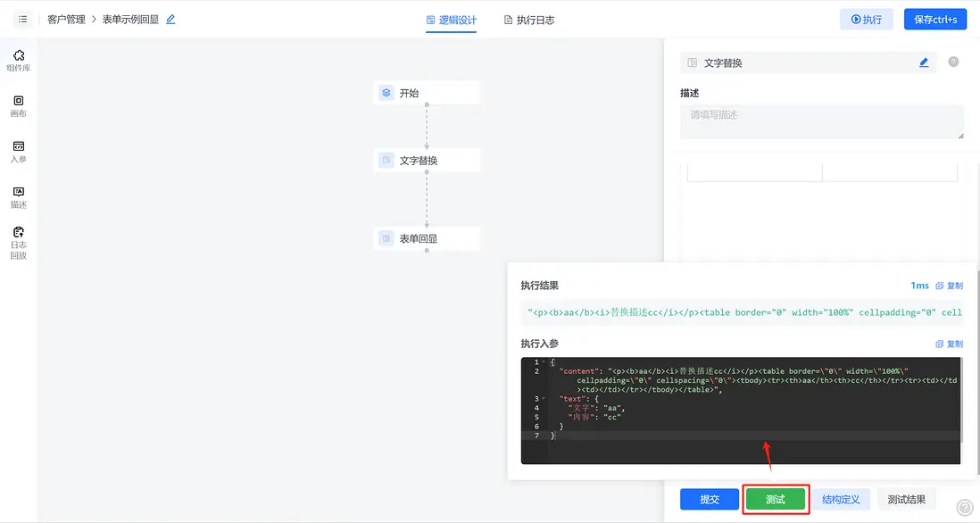Click the "内容": "cc" line in editor
Screen dimensions: 980x523
click(594, 417)
